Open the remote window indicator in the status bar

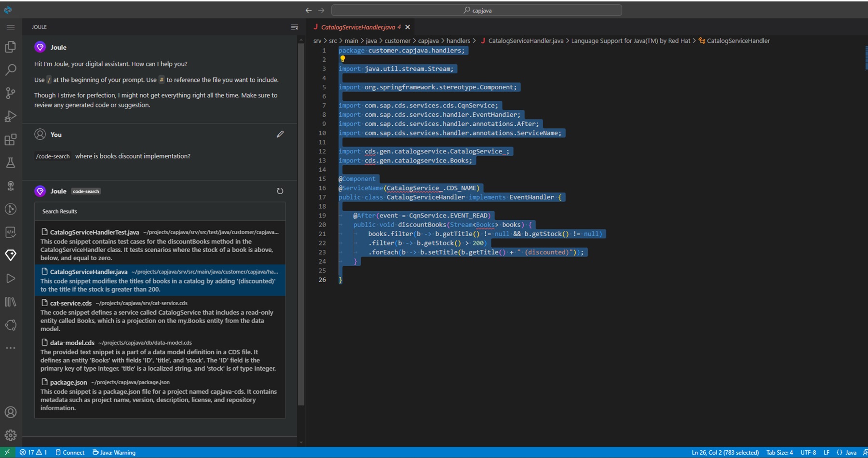click(7, 452)
